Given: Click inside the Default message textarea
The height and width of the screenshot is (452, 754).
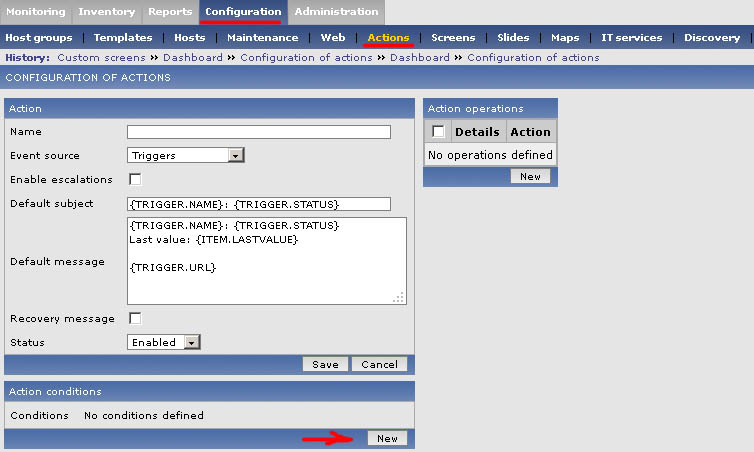Looking at the screenshot, I should pyautogui.click(x=267, y=261).
